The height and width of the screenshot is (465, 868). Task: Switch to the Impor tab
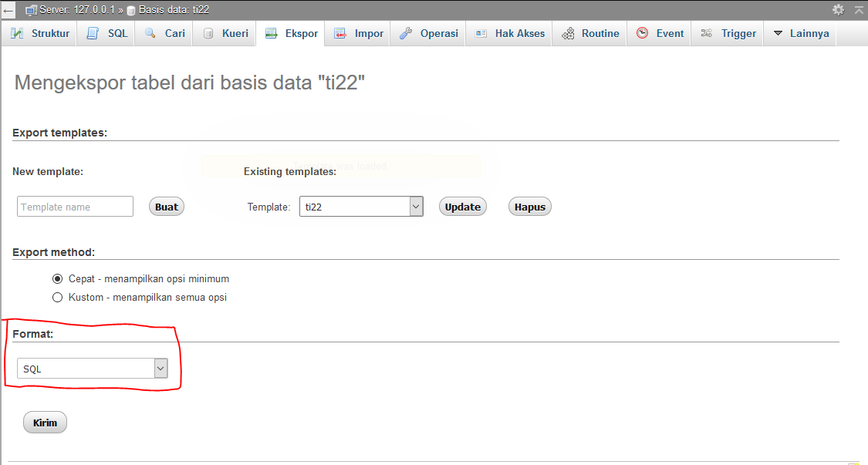(357, 33)
